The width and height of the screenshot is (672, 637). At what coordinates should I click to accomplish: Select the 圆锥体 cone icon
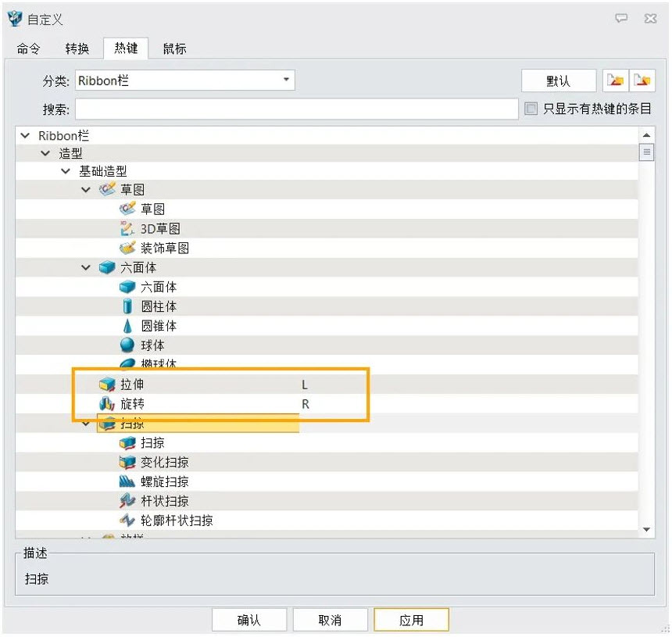click(x=127, y=326)
